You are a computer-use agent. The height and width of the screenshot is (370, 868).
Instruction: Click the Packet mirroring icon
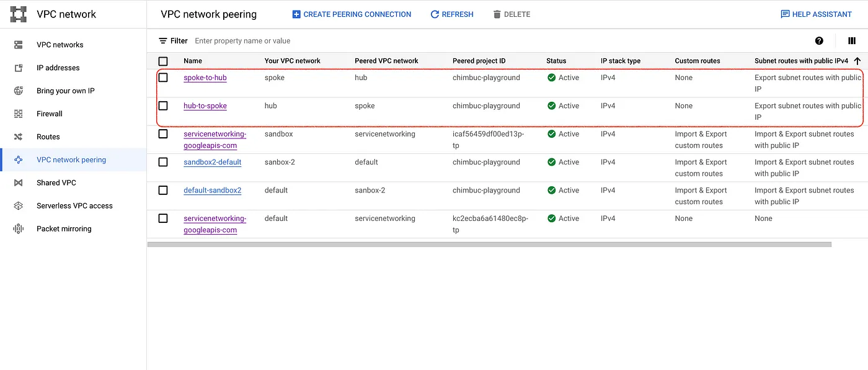tap(19, 228)
